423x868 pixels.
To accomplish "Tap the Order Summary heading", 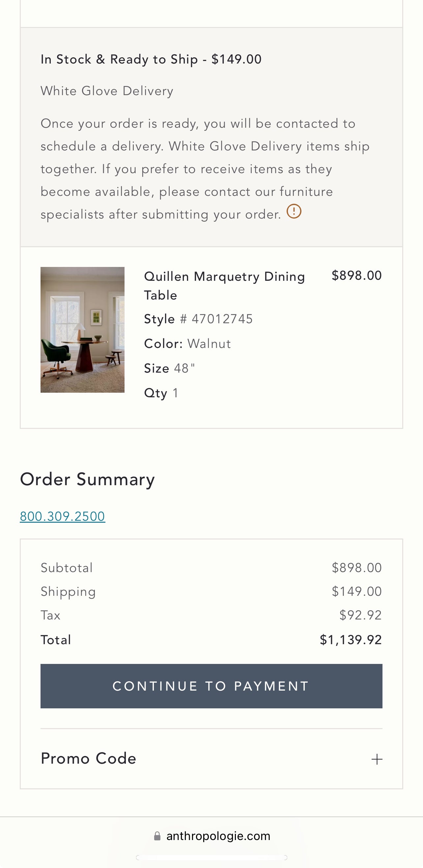I will pos(87,479).
